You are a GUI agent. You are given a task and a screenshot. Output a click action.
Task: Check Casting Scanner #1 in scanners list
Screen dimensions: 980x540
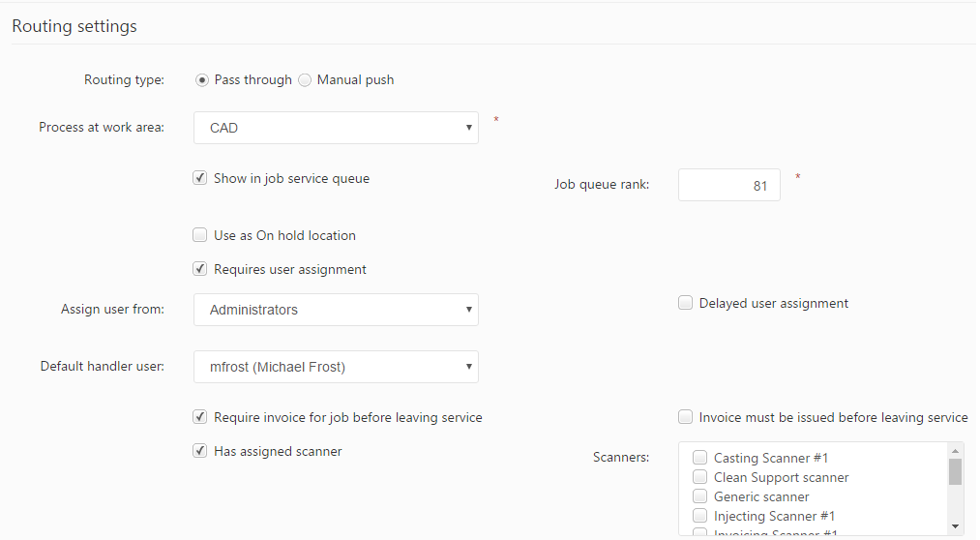tap(700, 459)
